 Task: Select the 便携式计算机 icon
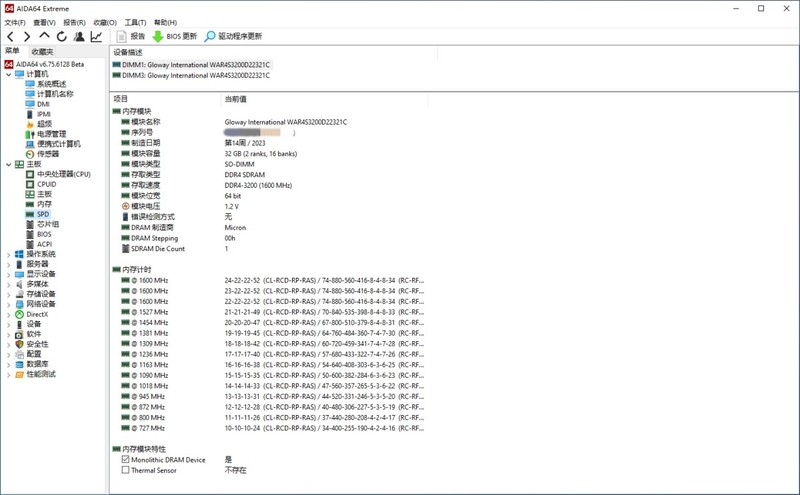click(x=30, y=144)
